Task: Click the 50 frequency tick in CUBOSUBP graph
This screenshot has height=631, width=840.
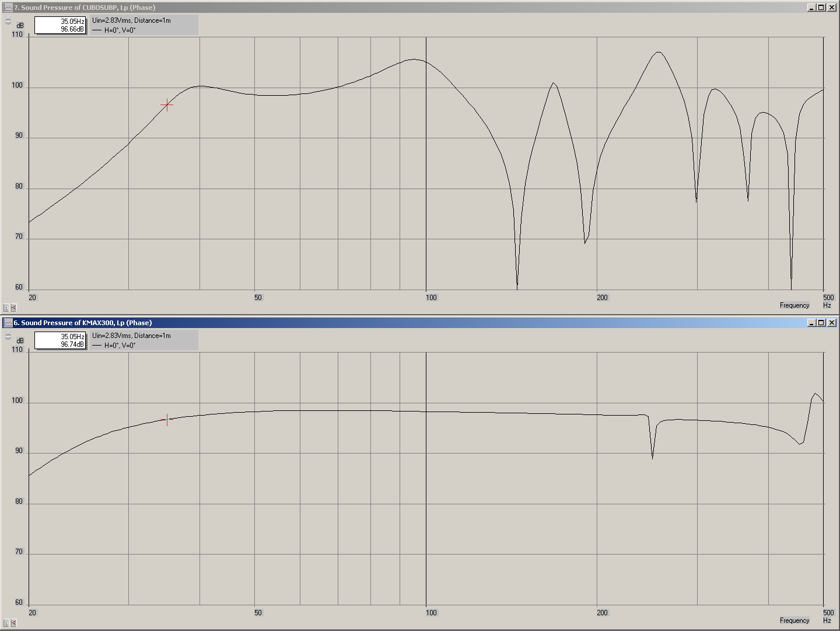Action: point(258,298)
